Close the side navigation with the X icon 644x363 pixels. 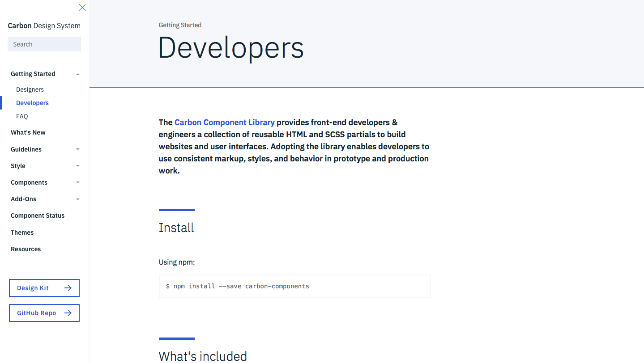click(82, 7)
